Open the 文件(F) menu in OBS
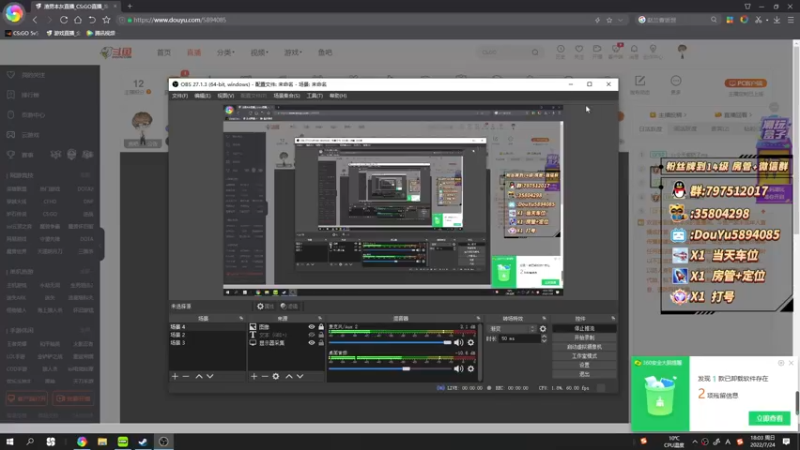 180,95
